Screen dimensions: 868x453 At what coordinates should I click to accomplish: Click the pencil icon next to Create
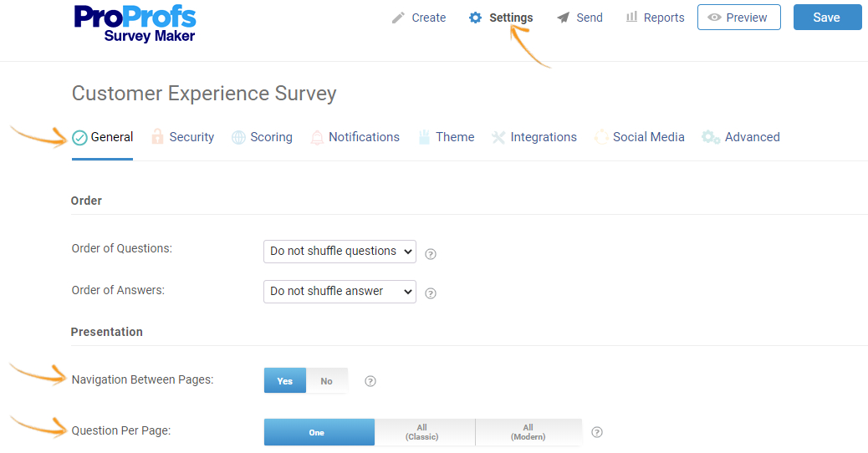tap(398, 18)
